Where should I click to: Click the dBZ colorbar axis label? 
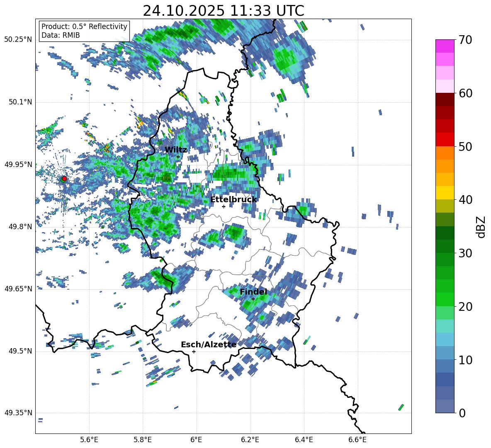pyautogui.click(x=481, y=227)
